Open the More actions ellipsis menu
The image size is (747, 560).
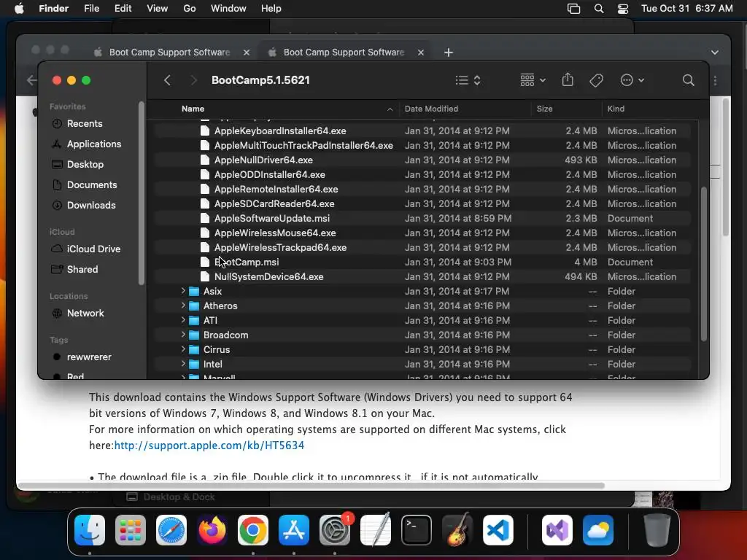[x=632, y=80]
